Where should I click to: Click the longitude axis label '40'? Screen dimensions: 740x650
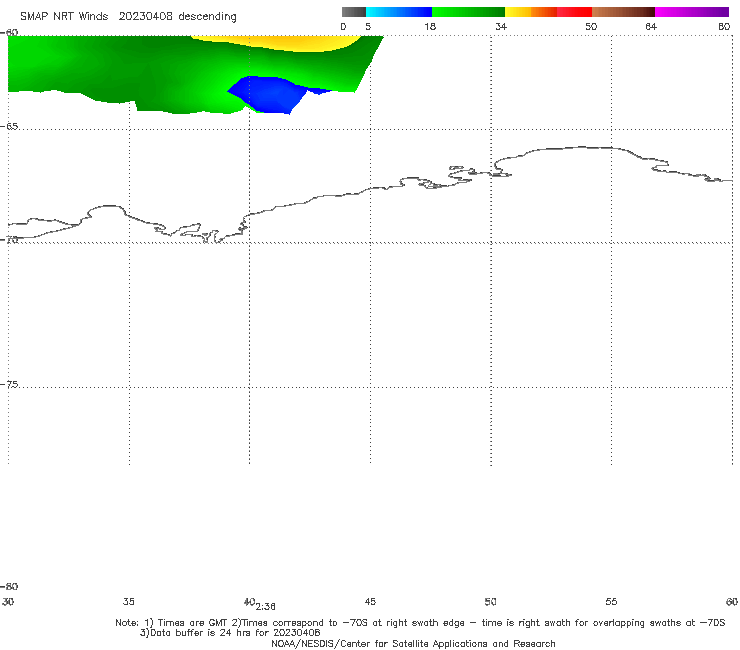pyautogui.click(x=250, y=602)
